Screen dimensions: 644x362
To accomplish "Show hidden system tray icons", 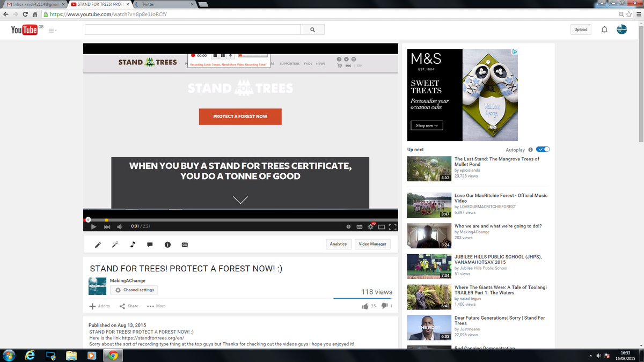I will 591,356.
